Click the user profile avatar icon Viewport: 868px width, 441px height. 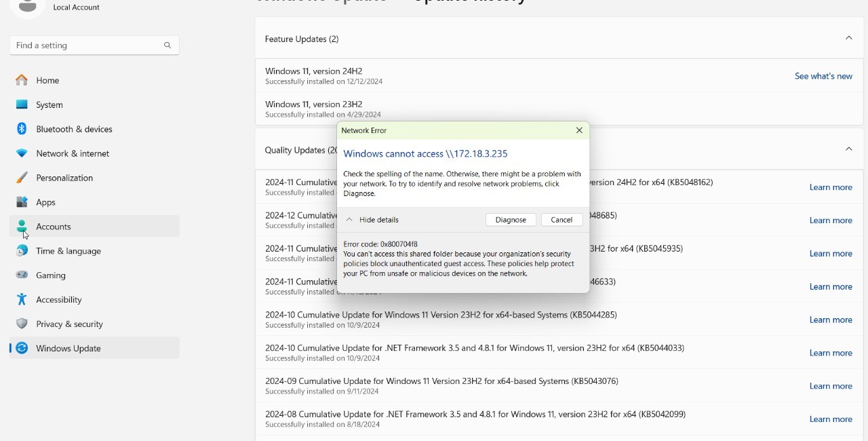point(28,7)
